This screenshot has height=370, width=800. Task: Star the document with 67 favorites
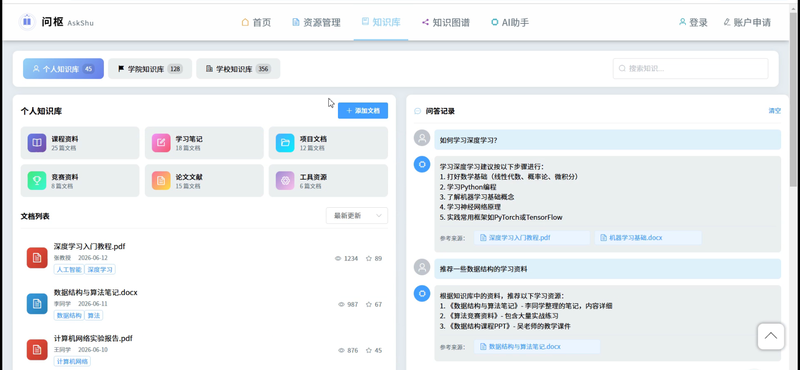(x=369, y=305)
